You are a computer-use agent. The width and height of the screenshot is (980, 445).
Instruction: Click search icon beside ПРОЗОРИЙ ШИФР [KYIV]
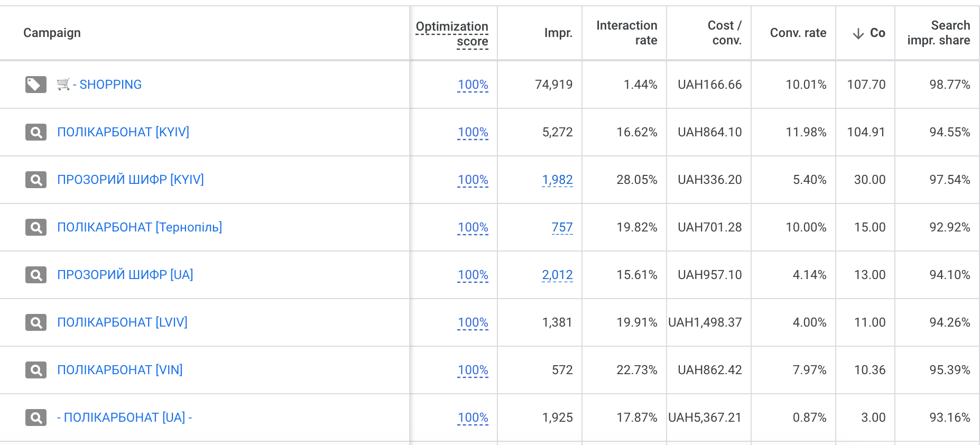pos(36,180)
